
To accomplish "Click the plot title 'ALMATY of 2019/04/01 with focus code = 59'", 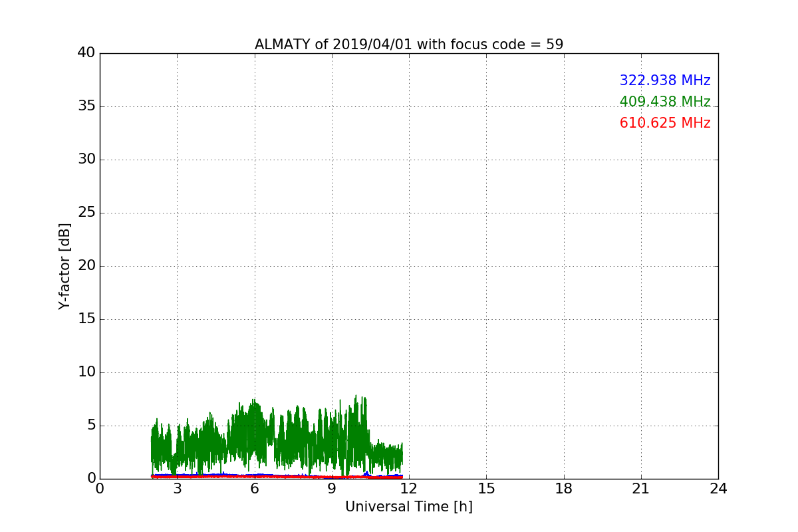I will pyautogui.click(x=409, y=45).
